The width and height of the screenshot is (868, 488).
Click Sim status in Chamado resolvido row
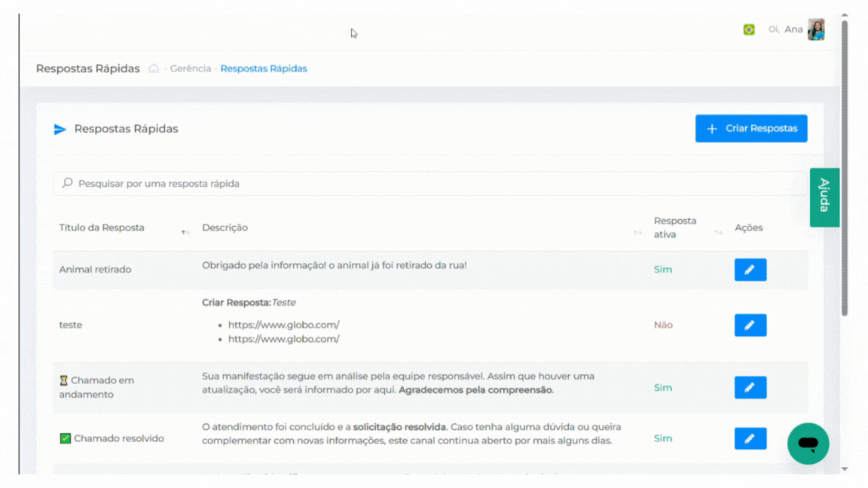tap(662, 438)
